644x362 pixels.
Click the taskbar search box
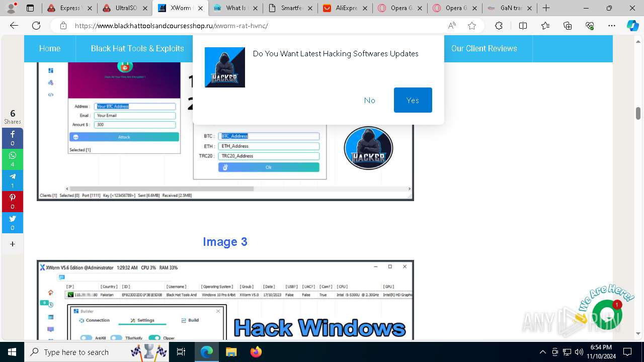click(x=97, y=352)
